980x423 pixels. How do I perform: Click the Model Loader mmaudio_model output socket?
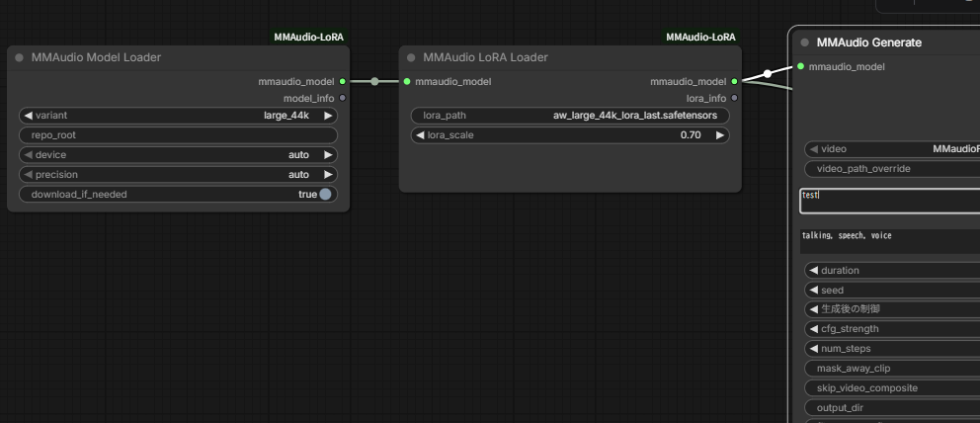tap(342, 81)
